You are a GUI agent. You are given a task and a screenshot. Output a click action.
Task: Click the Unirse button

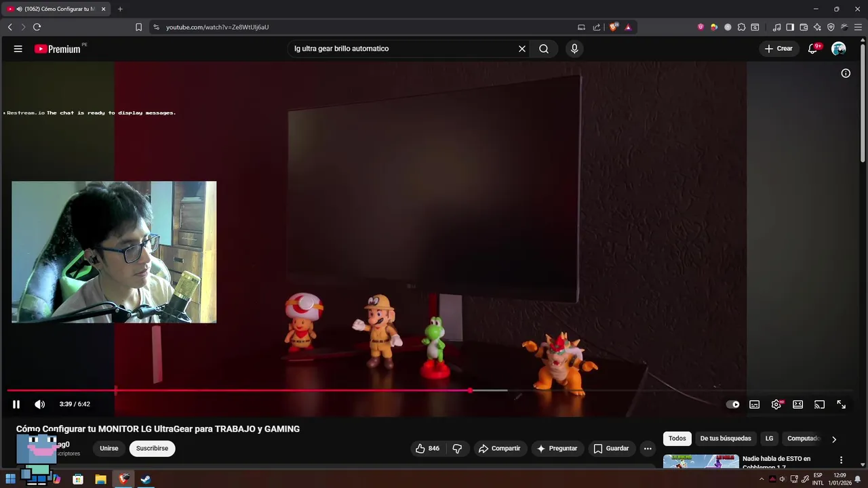coord(108,449)
